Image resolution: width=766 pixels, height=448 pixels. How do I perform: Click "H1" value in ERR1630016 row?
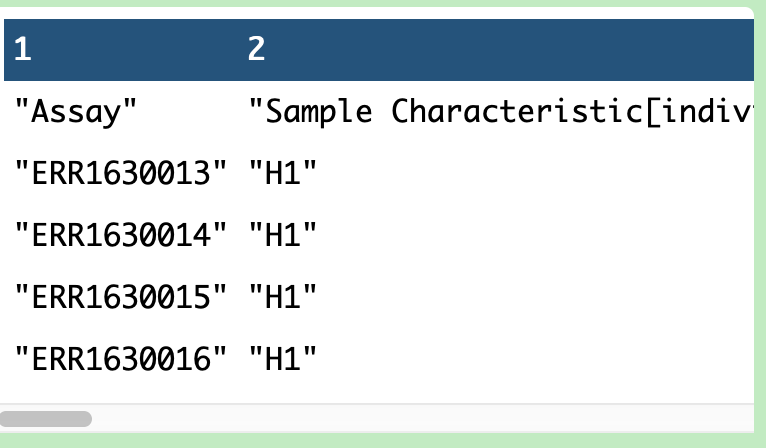coord(282,359)
